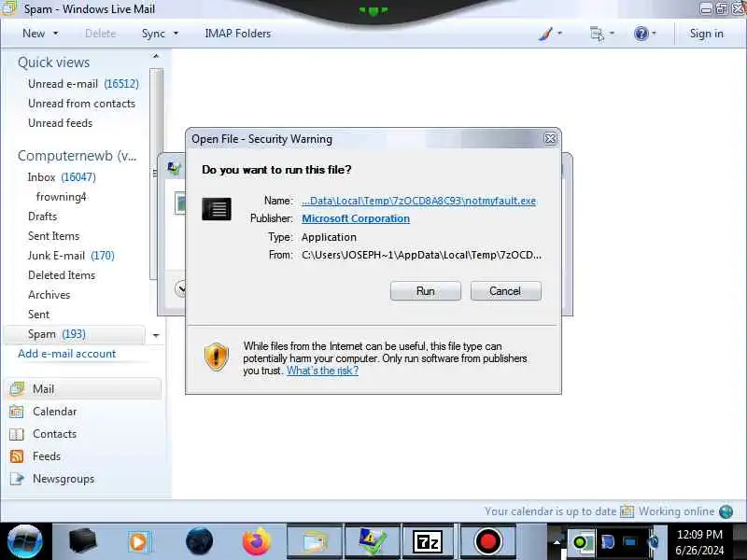This screenshot has width=747, height=560.
Task: Click the folder pane scrollbar thumb
Action: click(x=156, y=174)
